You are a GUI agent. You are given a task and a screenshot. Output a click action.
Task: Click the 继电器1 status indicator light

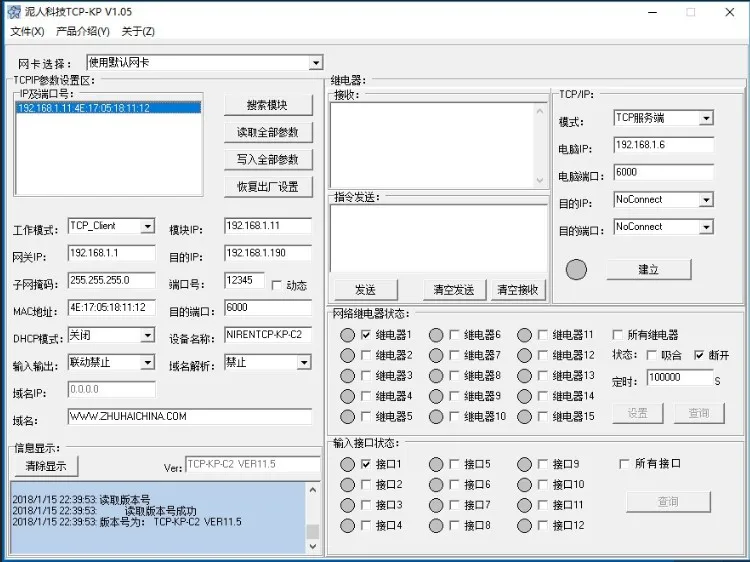(x=347, y=335)
